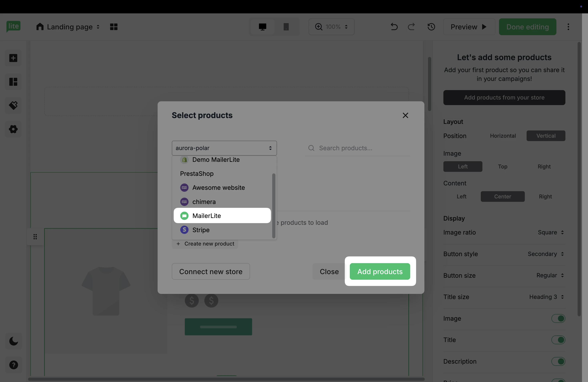The width and height of the screenshot is (588, 382).
Task: Switch to mobile preview device icon
Action: [286, 27]
